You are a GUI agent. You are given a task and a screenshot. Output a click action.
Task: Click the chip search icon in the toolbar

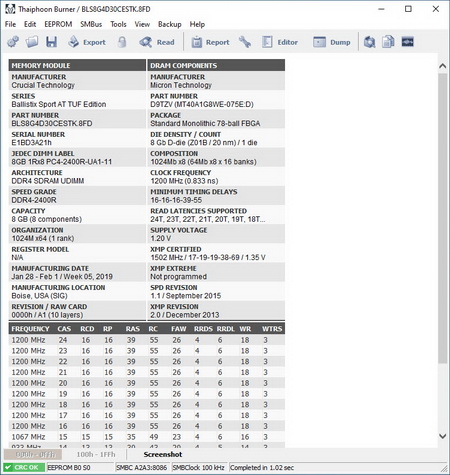(x=369, y=42)
